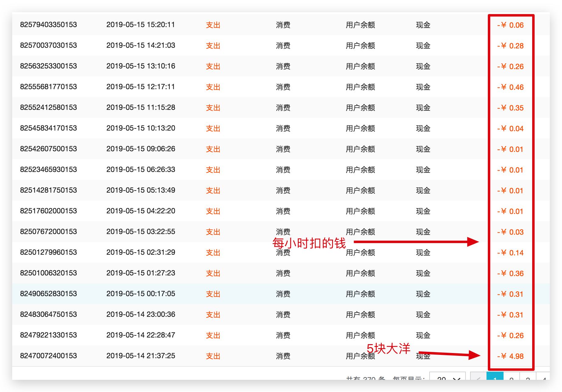Image resolution: width=562 pixels, height=392 pixels.
Task: Click the -¥ 0.46 amount
Action: coord(511,87)
